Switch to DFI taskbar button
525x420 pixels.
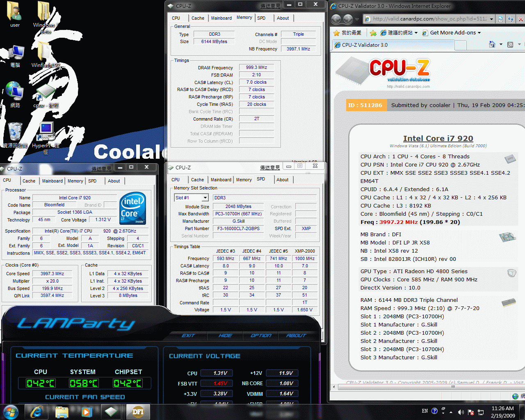point(138,412)
